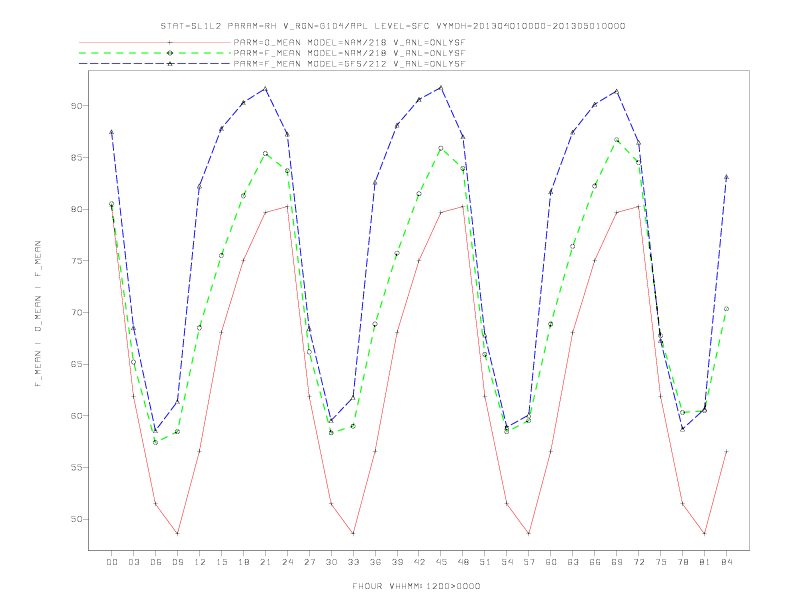Click the circle marker on green legend line
The width and height of the screenshot is (792, 612).
click(170, 53)
